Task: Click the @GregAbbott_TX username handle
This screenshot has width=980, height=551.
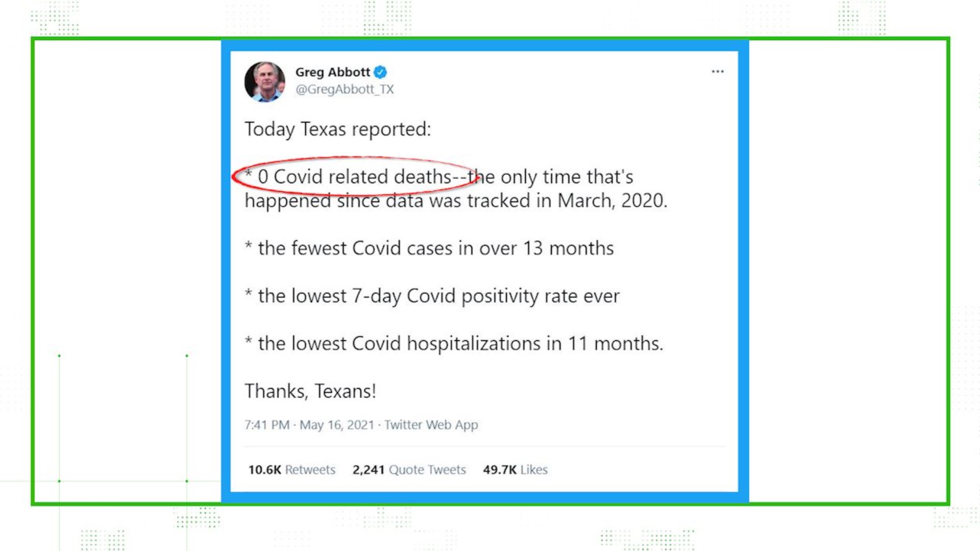Action: (x=345, y=88)
